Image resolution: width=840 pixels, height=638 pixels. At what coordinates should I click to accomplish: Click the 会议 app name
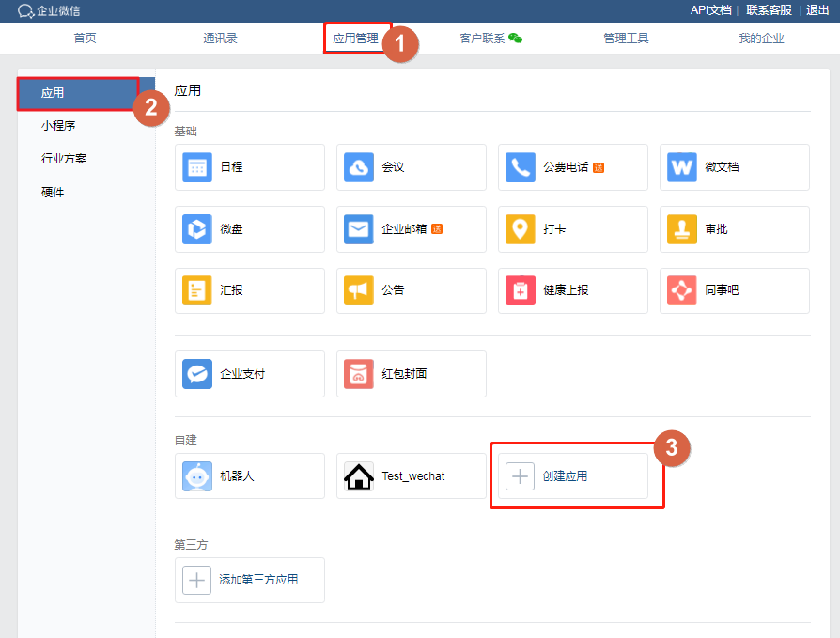point(393,167)
